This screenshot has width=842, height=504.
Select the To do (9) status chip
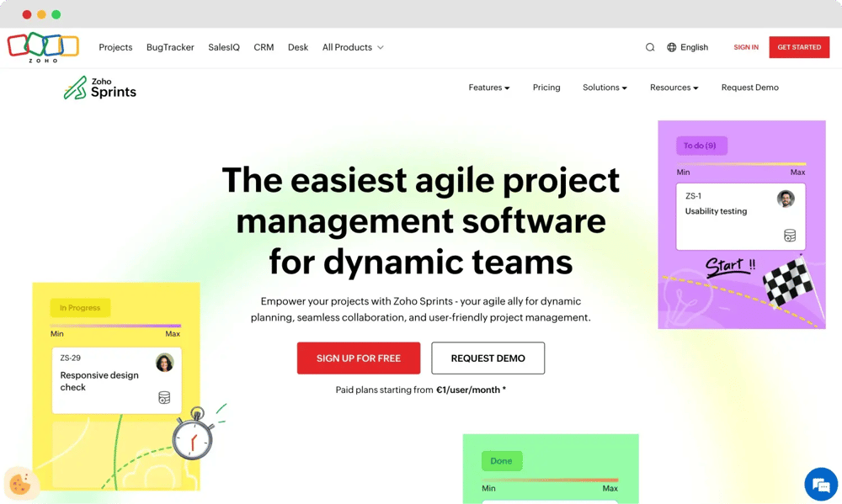click(x=701, y=146)
